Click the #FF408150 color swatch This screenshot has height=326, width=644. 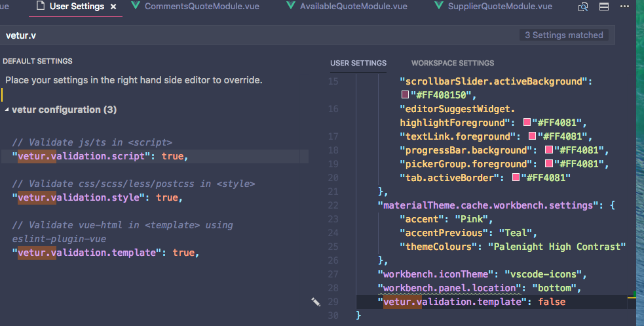click(x=405, y=95)
